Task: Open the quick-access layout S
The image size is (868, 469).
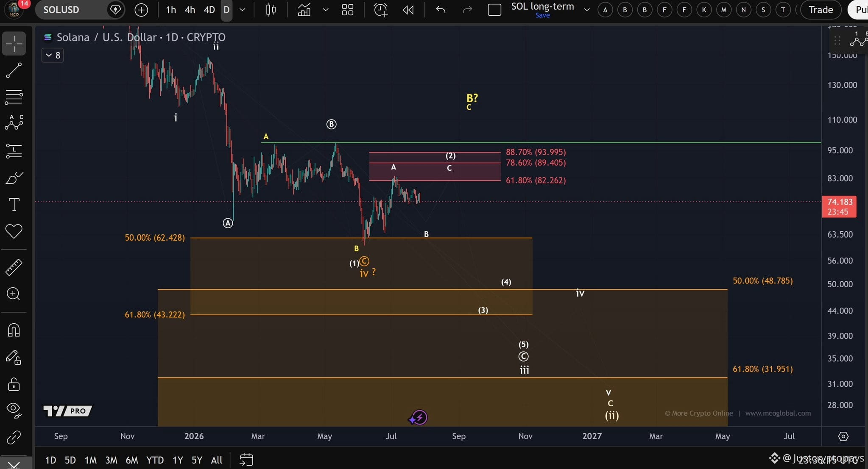Action: coord(763,10)
